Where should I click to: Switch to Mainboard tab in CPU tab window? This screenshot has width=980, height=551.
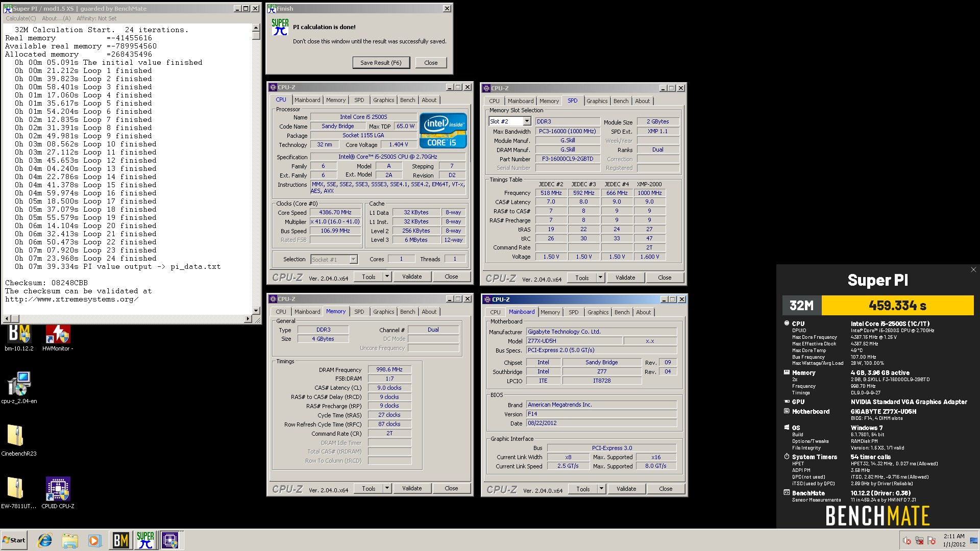[x=307, y=100]
